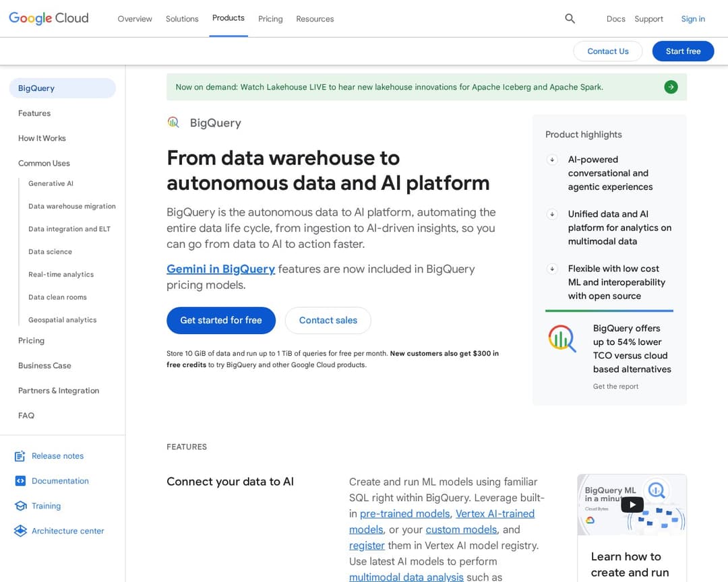728x582 pixels.
Task: Open Data clean rooms item
Action: (57, 297)
